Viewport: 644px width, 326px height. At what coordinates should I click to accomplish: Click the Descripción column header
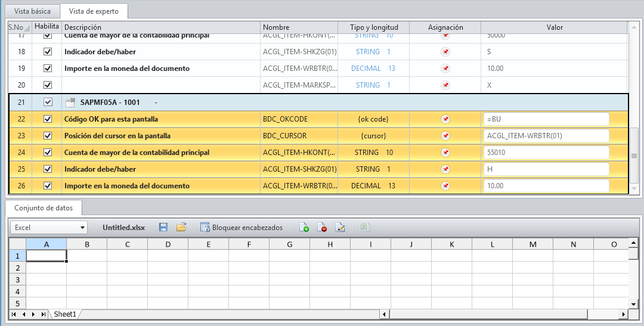161,27
